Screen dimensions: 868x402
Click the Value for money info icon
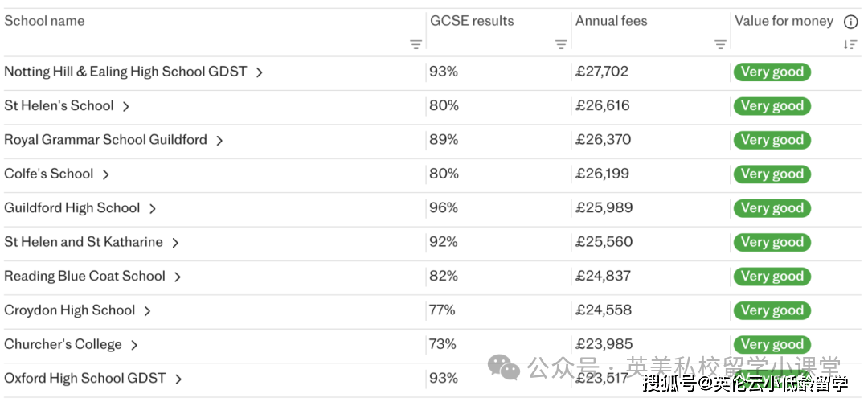pyautogui.click(x=850, y=22)
